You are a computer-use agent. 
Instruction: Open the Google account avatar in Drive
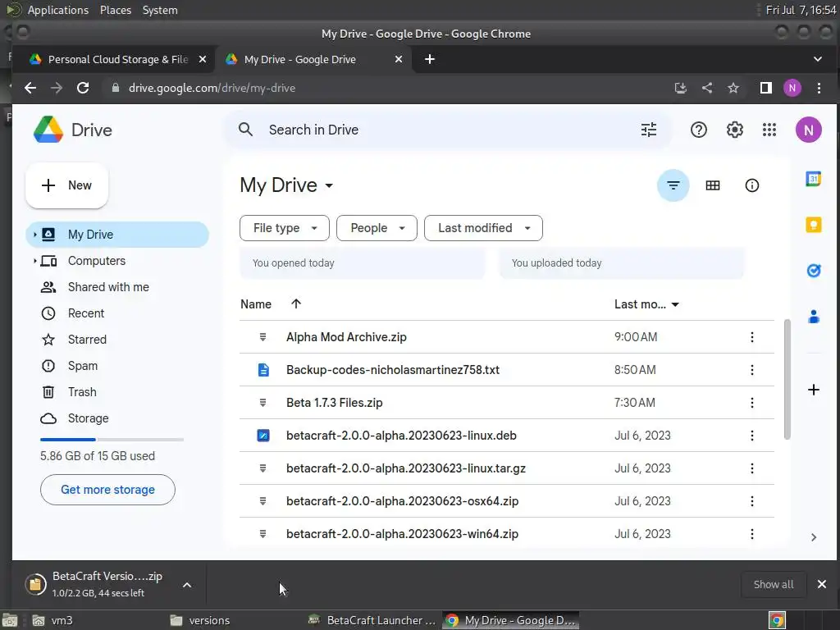(808, 130)
